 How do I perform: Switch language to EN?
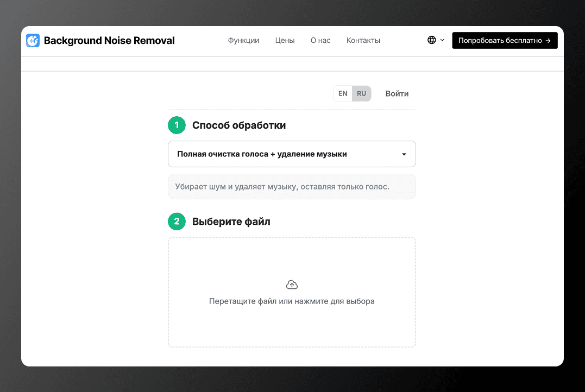click(x=343, y=93)
